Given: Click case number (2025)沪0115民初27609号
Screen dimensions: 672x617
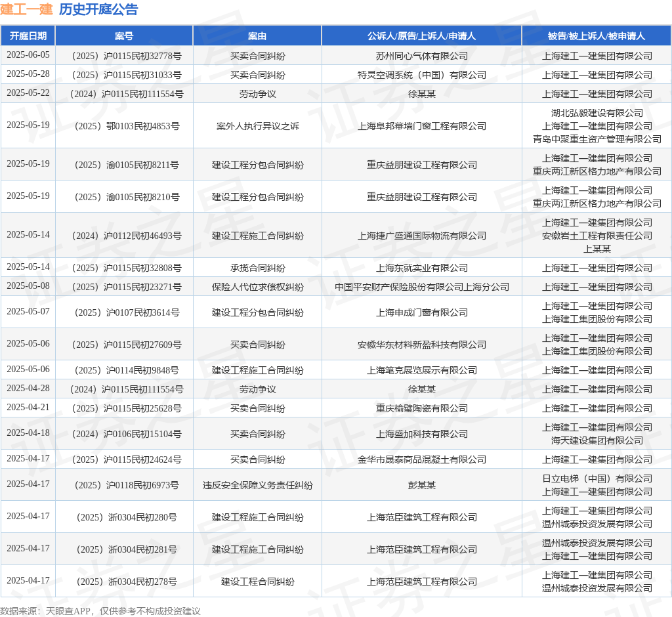Looking at the screenshot, I should pos(127,345).
